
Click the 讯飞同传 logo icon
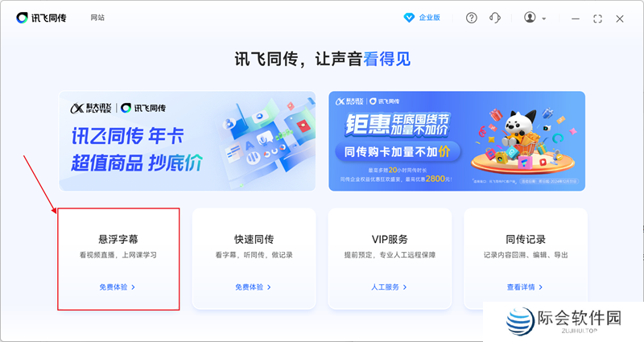(x=22, y=18)
